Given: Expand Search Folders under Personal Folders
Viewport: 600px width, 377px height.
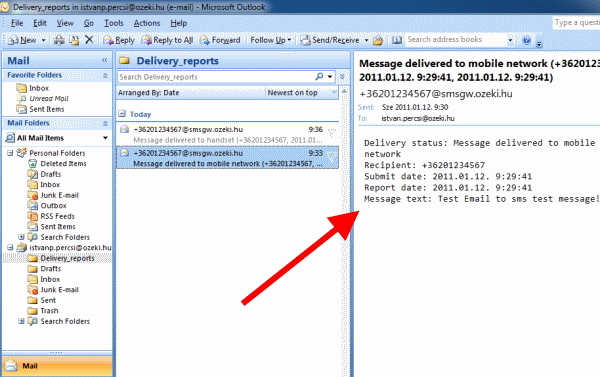Looking at the screenshot, I should pyautogui.click(x=21, y=237).
